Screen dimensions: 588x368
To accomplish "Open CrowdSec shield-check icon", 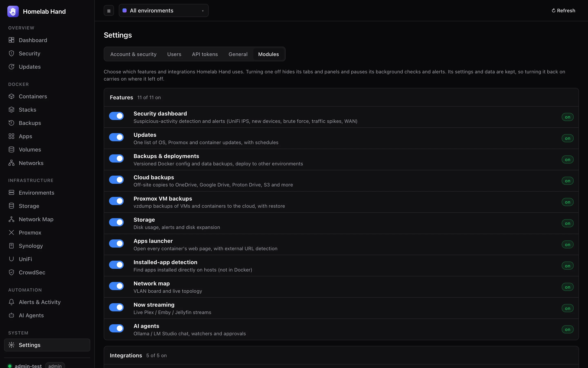I will click(11, 272).
